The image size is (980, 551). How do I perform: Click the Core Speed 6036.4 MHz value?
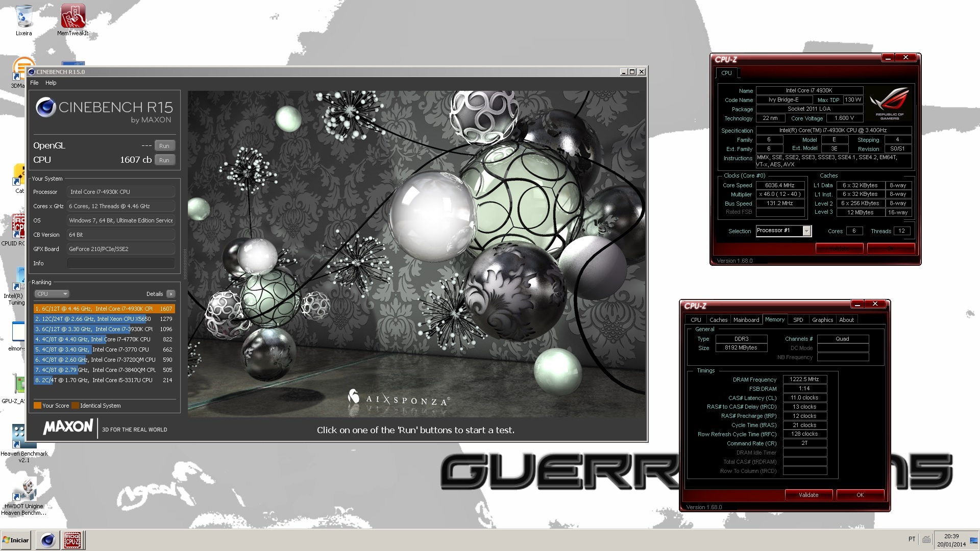coord(780,186)
